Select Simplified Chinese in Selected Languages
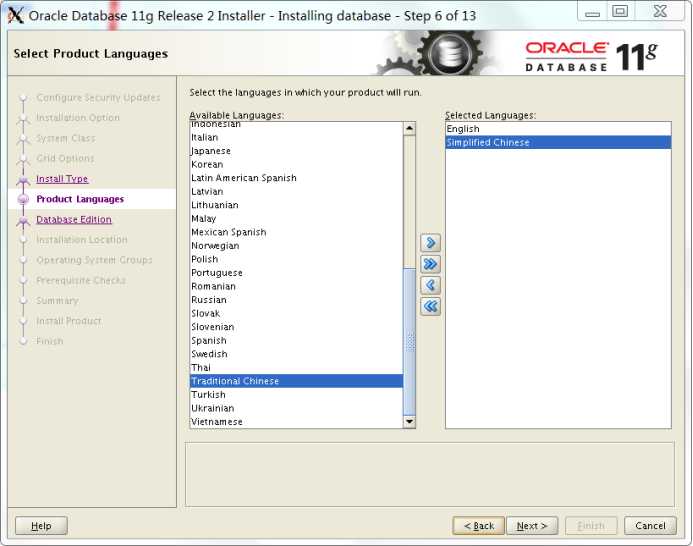This screenshot has width=693, height=546. click(x=558, y=142)
